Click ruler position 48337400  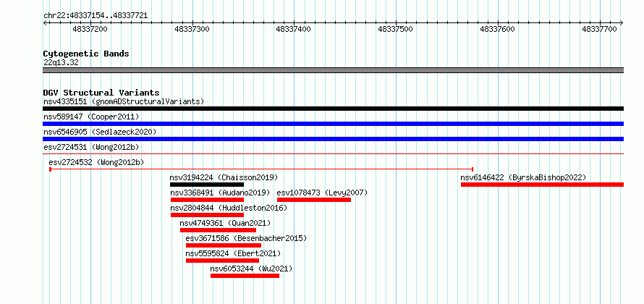click(x=293, y=29)
